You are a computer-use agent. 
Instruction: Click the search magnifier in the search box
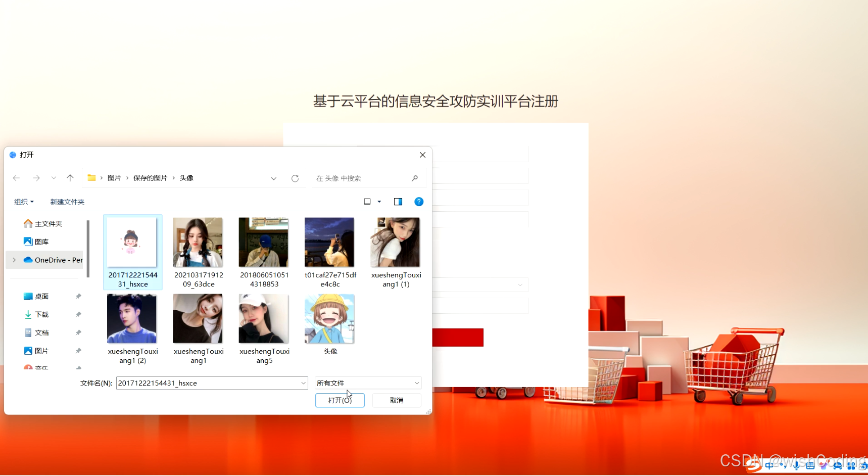[x=414, y=178]
